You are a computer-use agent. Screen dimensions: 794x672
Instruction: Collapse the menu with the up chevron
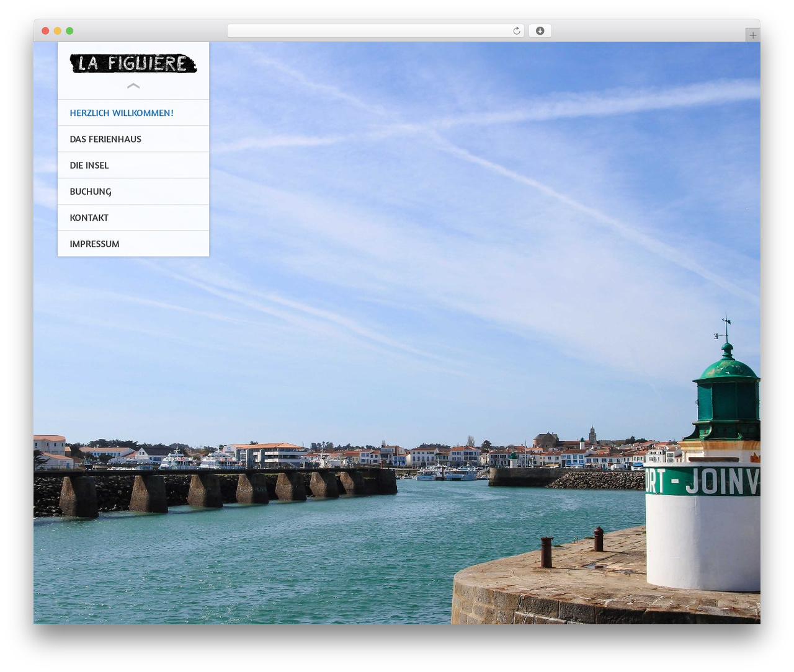133,86
